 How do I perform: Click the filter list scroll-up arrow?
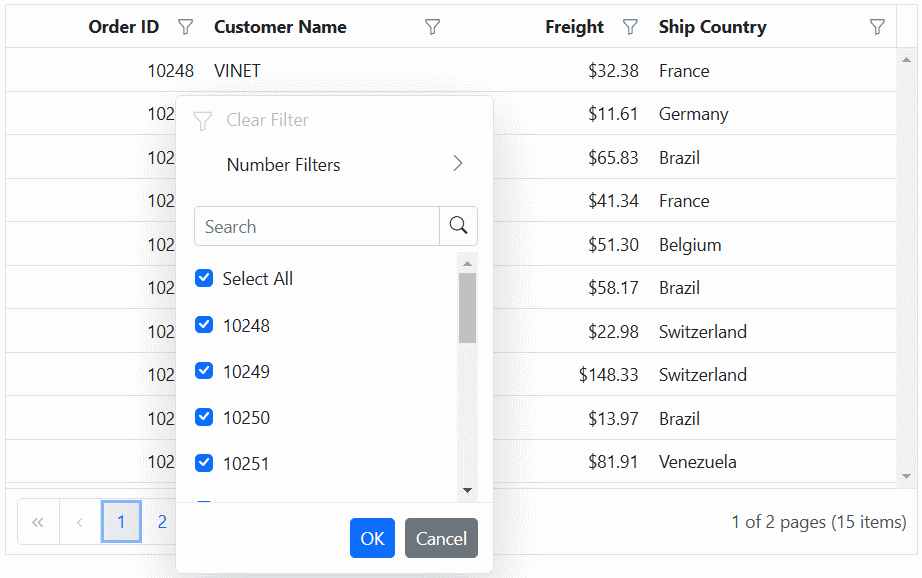tap(467, 263)
